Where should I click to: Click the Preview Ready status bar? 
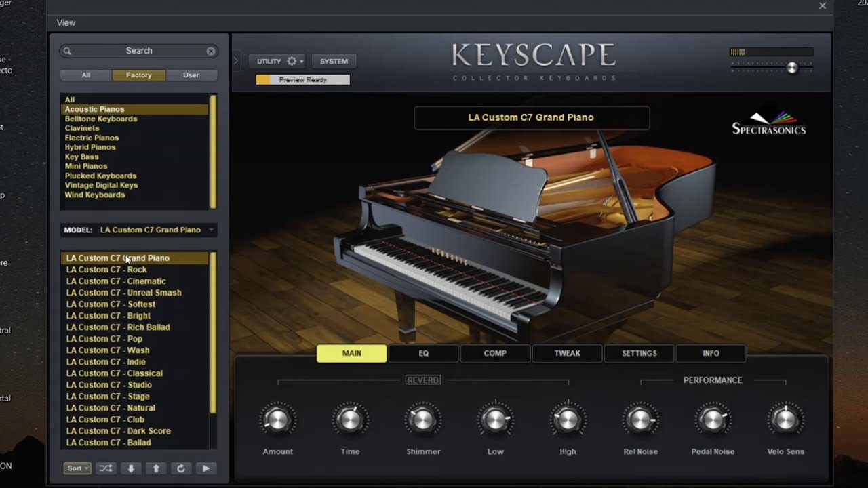pos(303,80)
